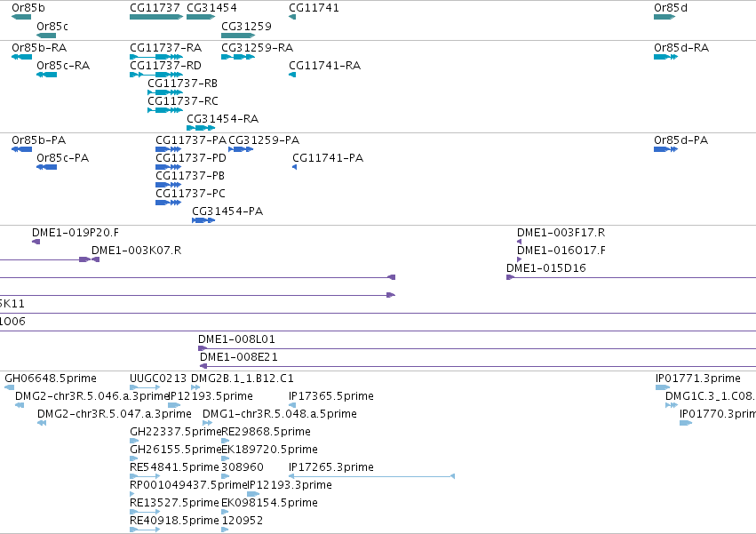Select the DMG2B.1_1.B12.C1 EST
The image size is (756, 534).
(x=195, y=387)
